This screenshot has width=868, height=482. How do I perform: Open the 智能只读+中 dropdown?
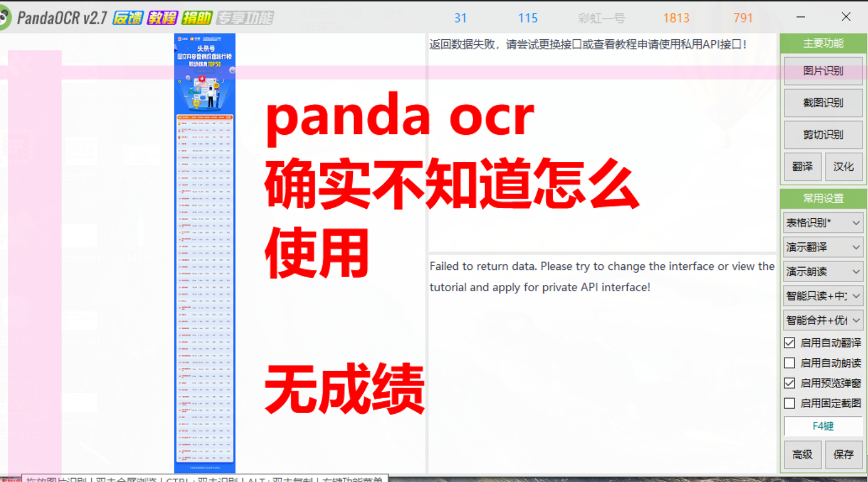[x=823, y=296]
